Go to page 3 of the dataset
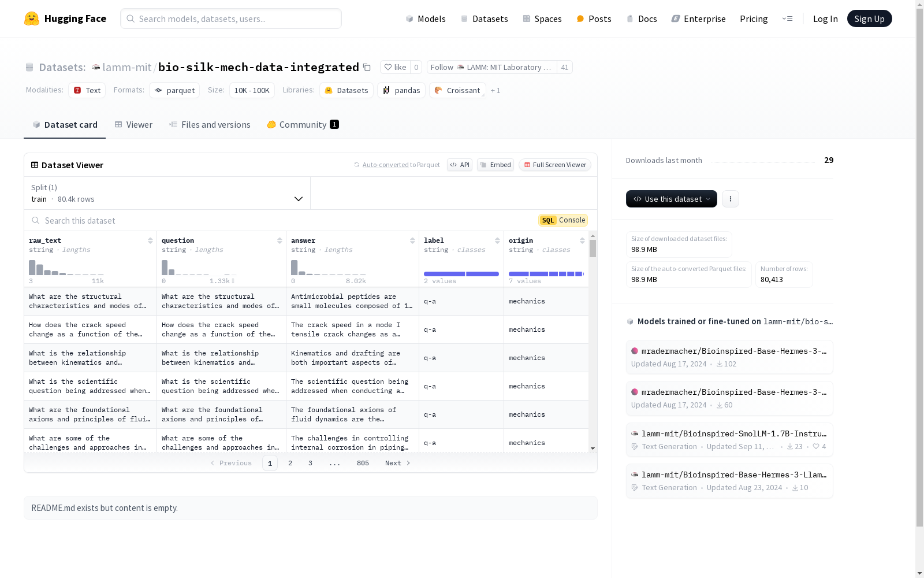924x578 pixels. pyautogui.click(x=310, y=463)
